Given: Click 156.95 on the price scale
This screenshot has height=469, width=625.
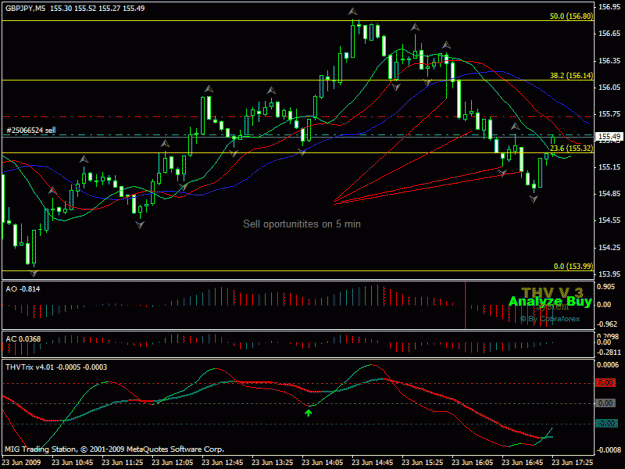Looking at the screenshot, I should point(609,7).
